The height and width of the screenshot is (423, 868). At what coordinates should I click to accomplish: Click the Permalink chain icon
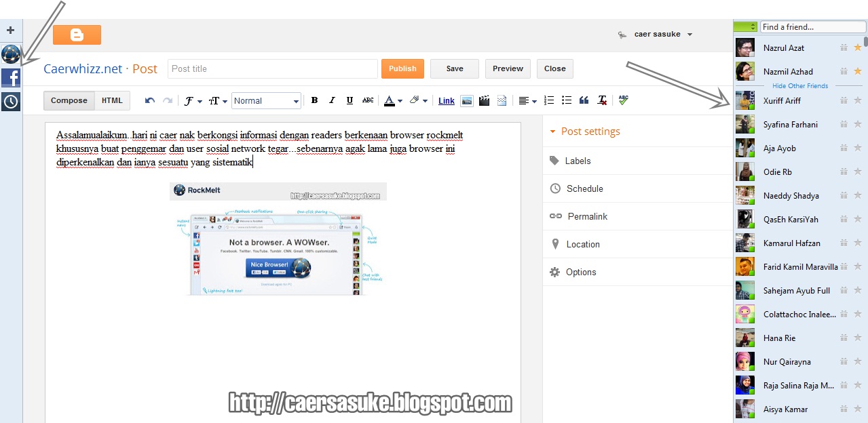pyautogui.click(x=555, y=216)
